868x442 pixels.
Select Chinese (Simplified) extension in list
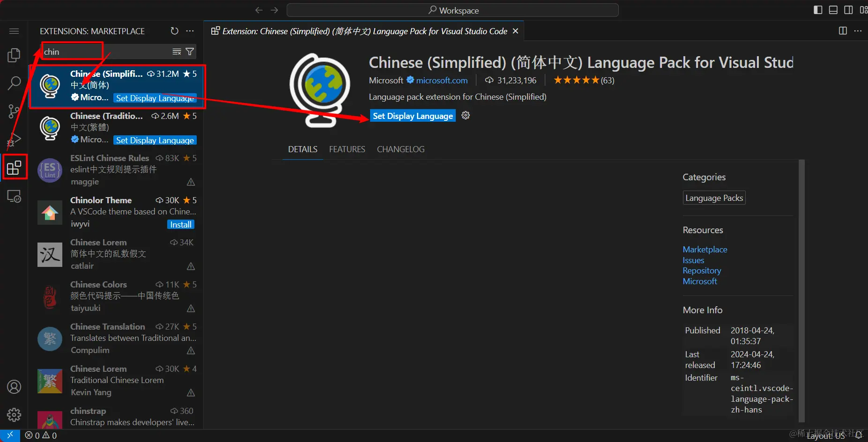(x=116, y=87)
